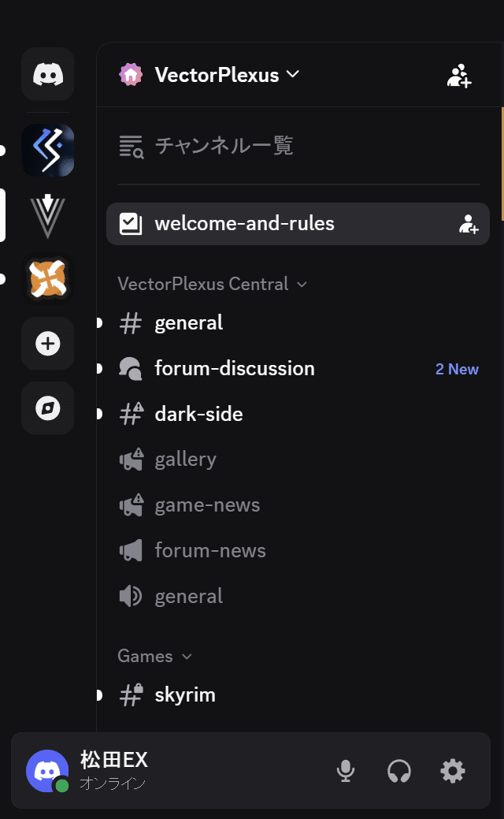Collapse the Games category
The width and height of the screenshot is (504, 819).
pos(154,656)
